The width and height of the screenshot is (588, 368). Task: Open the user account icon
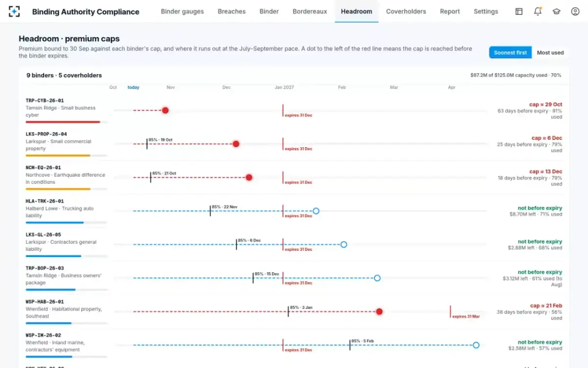[x=575, y=11]
